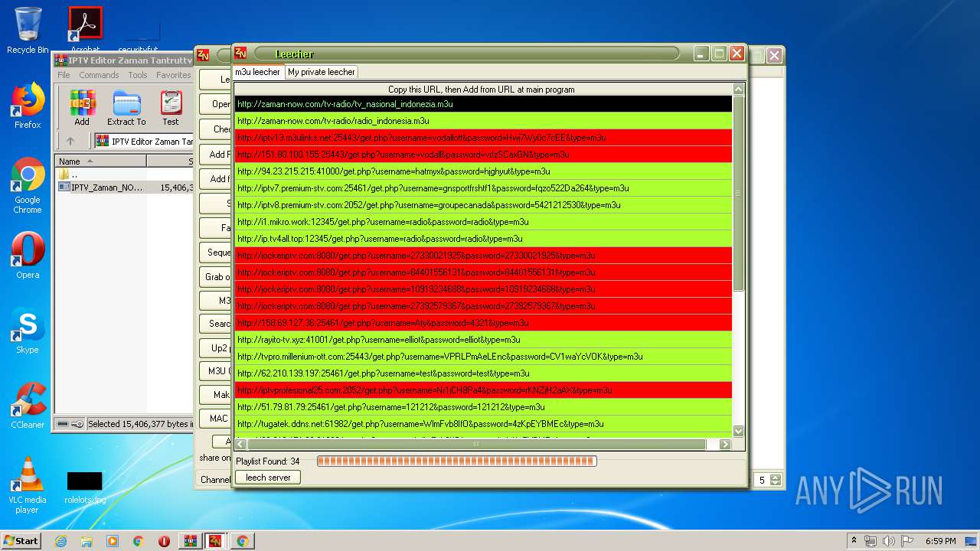Click the Leecher window title icon
This screenshot has height=551, width=980.
coord(240,53)
